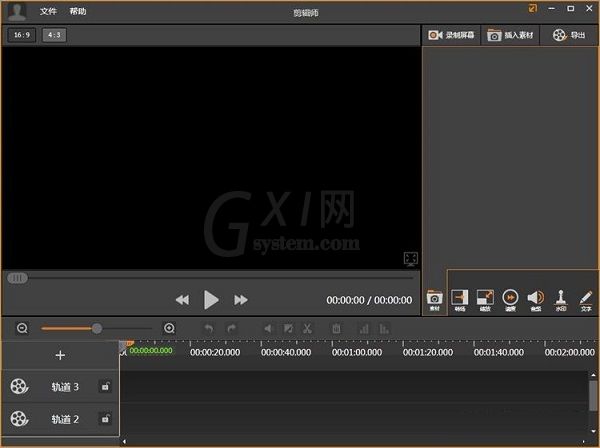
Task: Click the timeline scroll left arrow
Action: coord(124,441)
